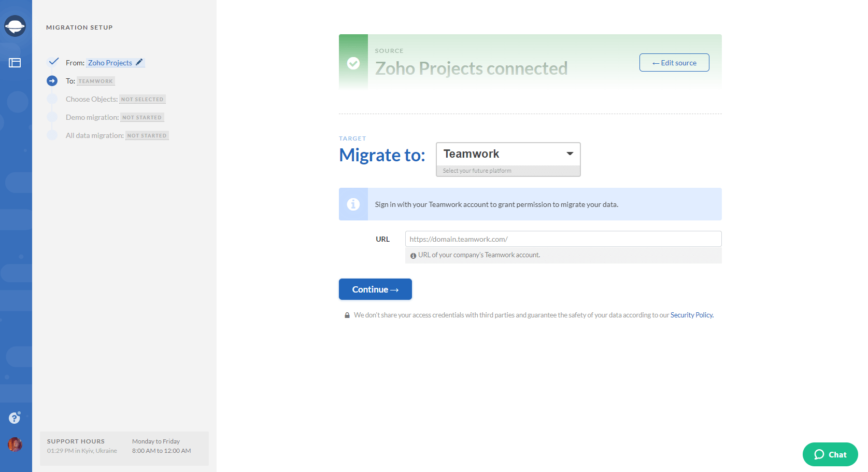This screenshot has height=472, width=868.
Task: Expand the Teamwork platform dropdown
Action: [x=508, y=154]
